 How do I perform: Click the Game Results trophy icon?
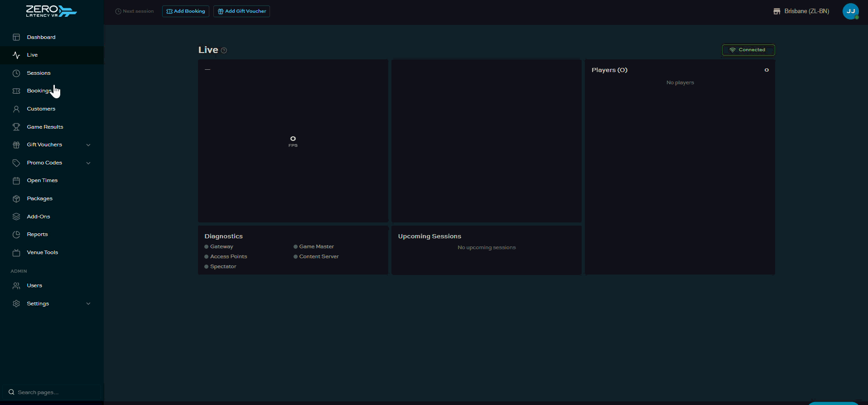16,127
